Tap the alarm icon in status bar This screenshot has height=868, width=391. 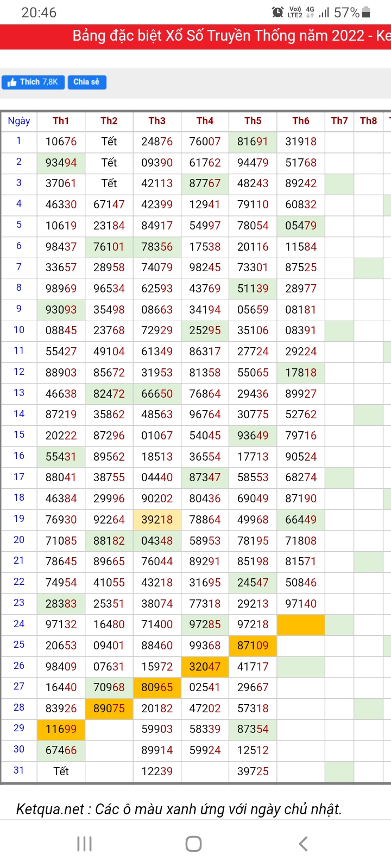(278, 12)
